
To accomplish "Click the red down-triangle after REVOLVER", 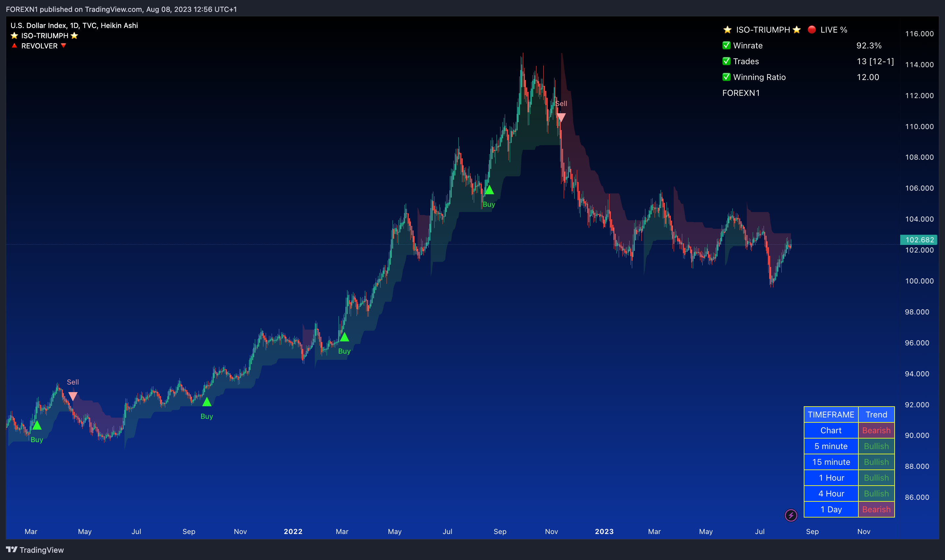I will pos(64,46).
